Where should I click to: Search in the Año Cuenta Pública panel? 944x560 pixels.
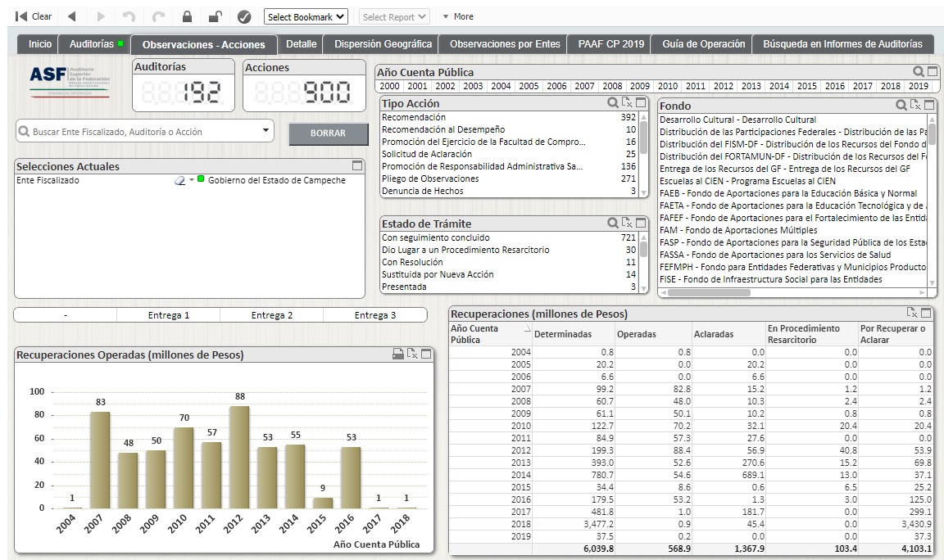[x=919, y=72]
